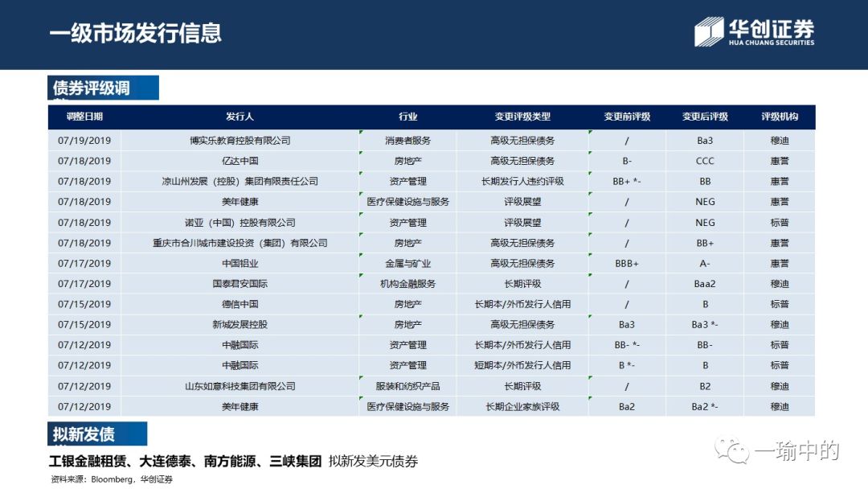Image resolution: width=868 pixels, height=489 pixels.
Task: Click the 变更前评级 column header
Action: 627,117
